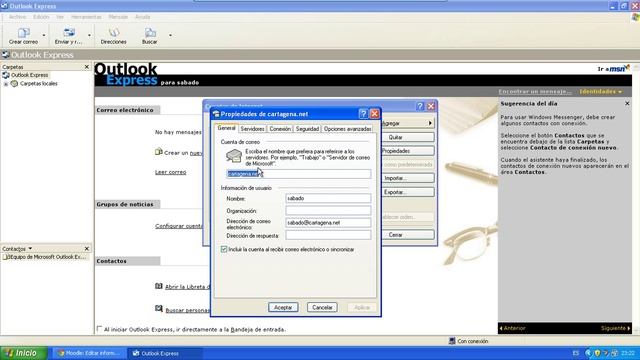Open Herramientas menu
Screen dimensions: 640x360
click(x=86, y=17)
